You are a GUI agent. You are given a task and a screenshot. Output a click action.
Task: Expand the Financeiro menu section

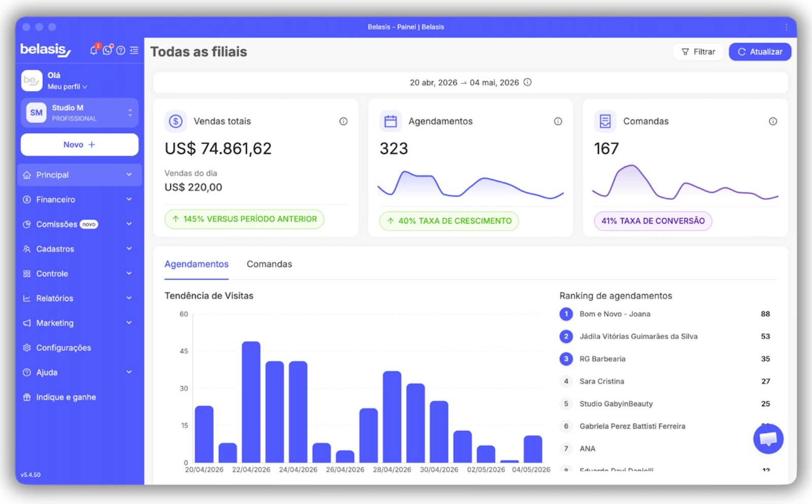[x=79, y=199]
